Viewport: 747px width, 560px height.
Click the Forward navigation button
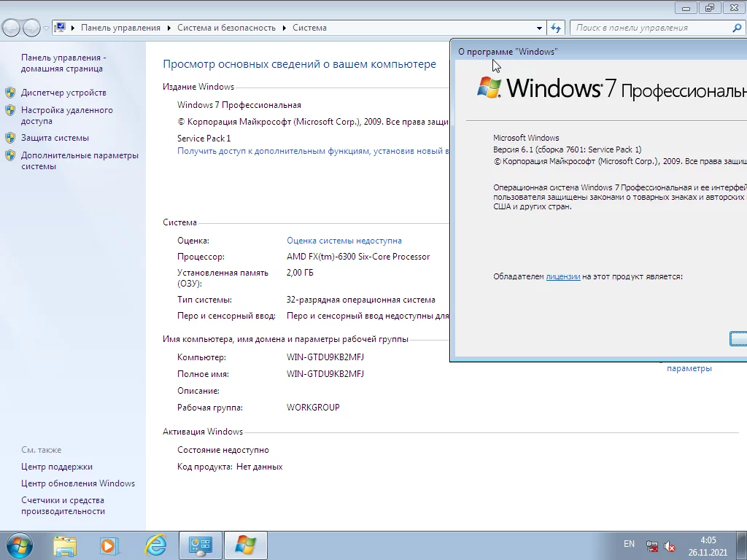31,28
